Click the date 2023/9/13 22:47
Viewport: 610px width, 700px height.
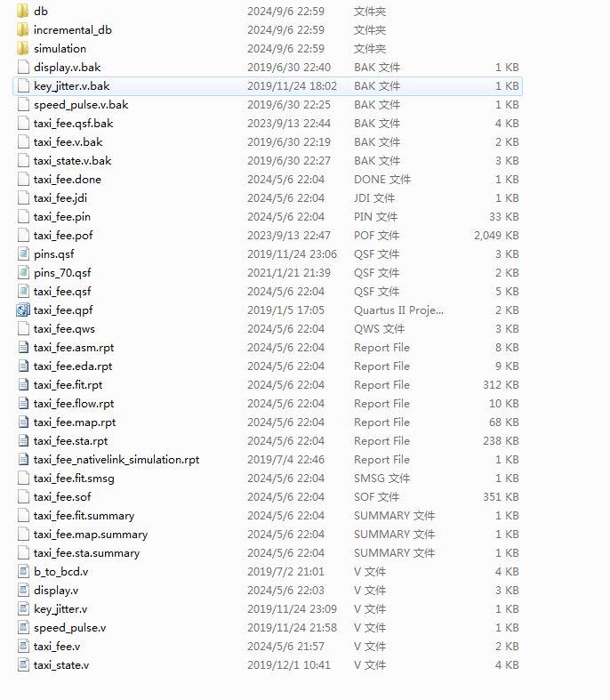pyautogui.click(x=289, y=236)
